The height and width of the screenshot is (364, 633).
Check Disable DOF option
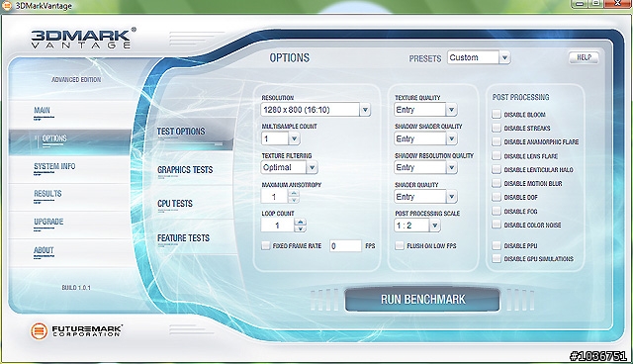click(x=497, y=197)
